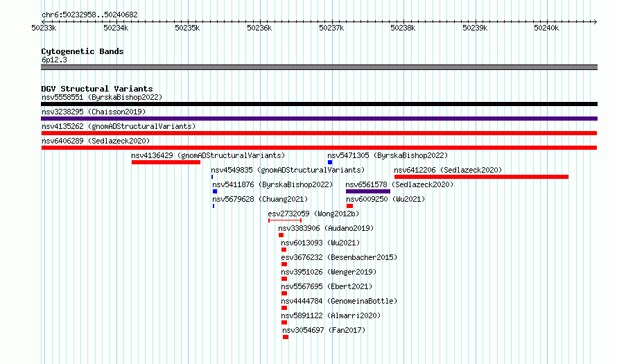
Task: Open the nsv4549835 variant label
Action: [288, 170]
